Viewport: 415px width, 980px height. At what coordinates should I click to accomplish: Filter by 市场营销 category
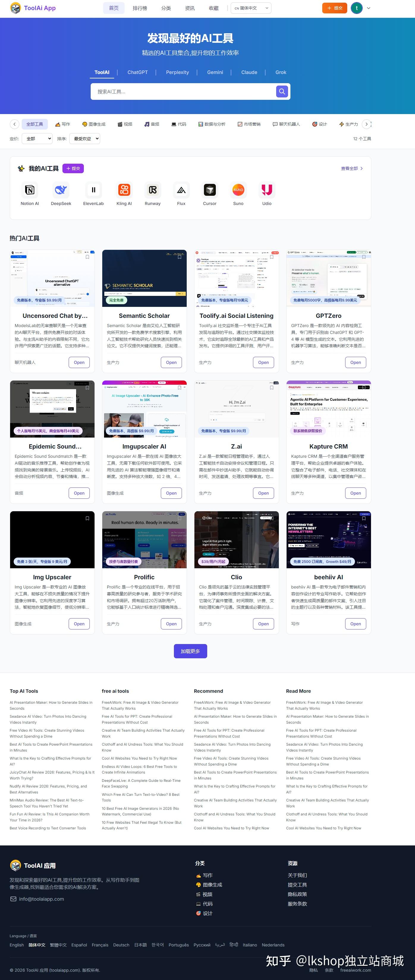(249, 124)
